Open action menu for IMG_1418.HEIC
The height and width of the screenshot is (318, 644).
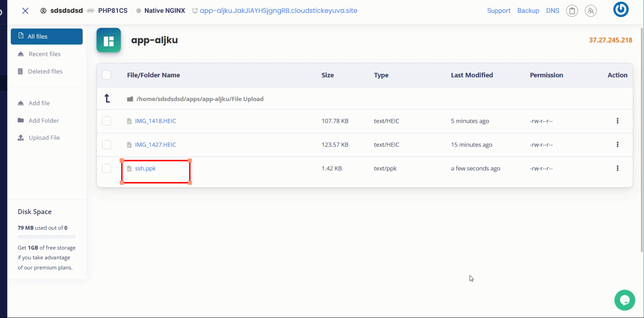pyautogui.click(x=617, y=121)
